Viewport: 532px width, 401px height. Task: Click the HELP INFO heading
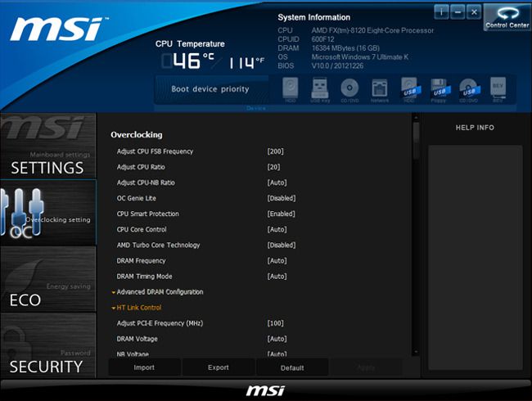(475, 128)
